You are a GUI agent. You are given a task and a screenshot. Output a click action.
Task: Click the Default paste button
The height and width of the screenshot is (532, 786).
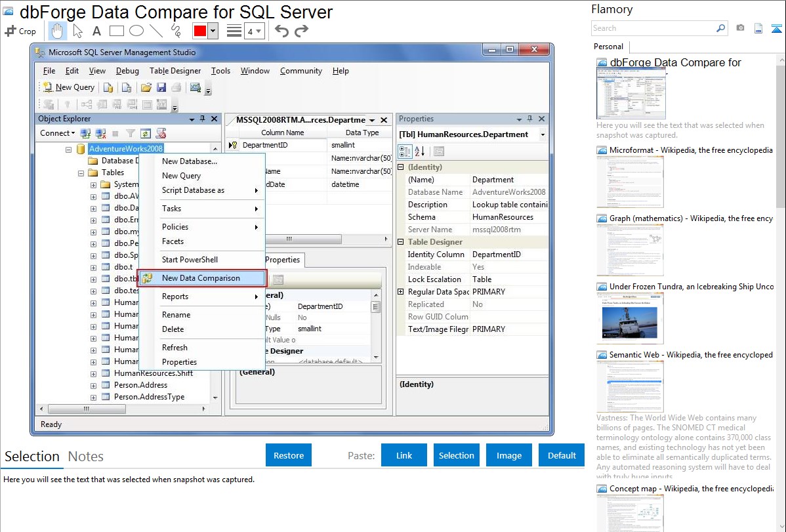pos(562,455)
